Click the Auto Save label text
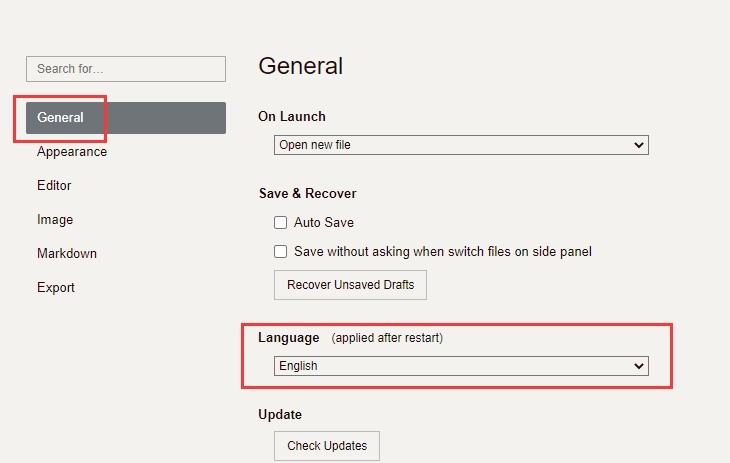The image size is (730, 463). [324, 223]
